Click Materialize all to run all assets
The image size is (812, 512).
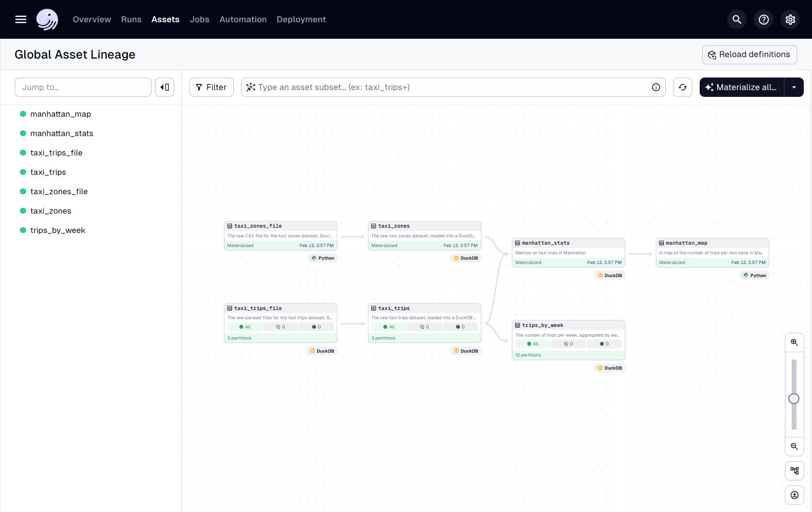coord(742,87)
